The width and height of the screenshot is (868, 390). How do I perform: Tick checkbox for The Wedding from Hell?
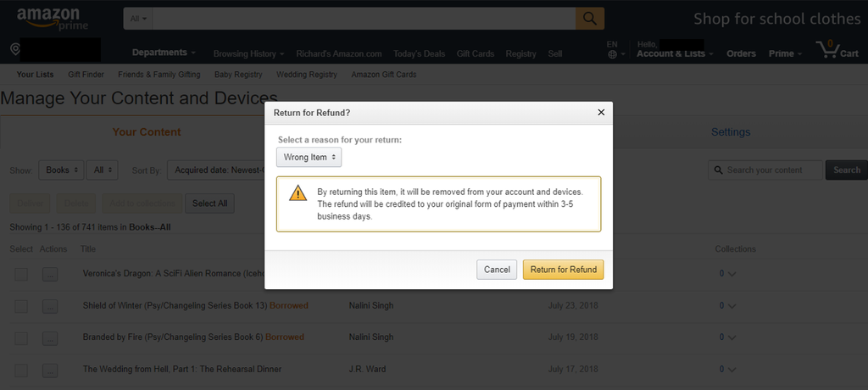pos(21,370)
